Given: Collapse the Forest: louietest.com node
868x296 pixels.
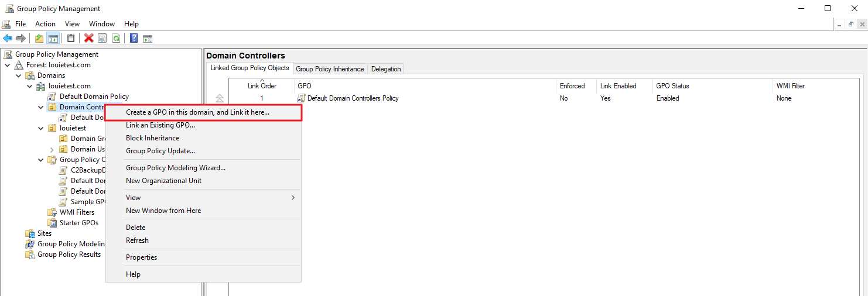Looking at the screenshot, I should (8, 65).
